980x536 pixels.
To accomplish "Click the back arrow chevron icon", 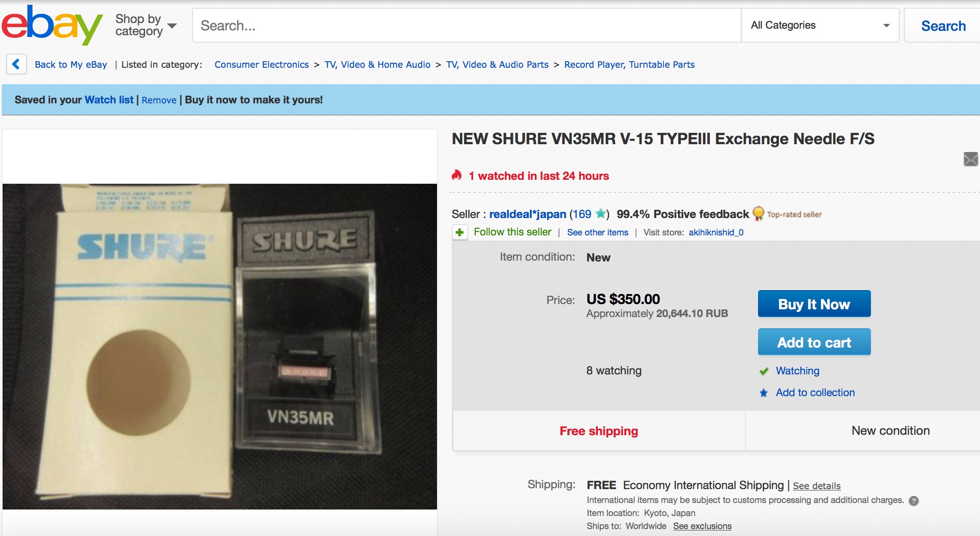I will coord(17,64).
